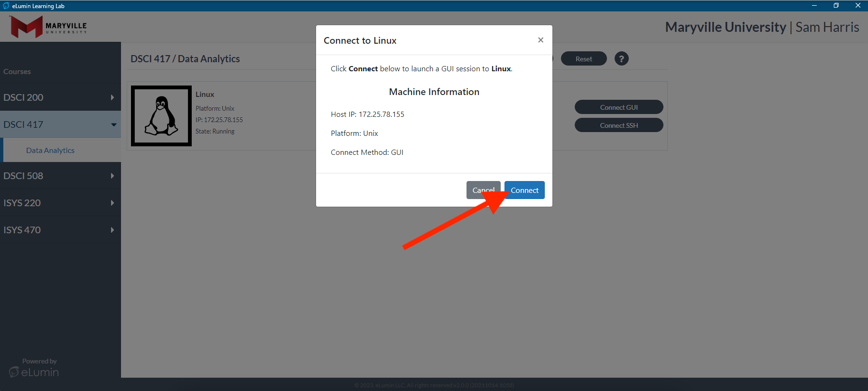This screenshot has height=391, width=868.
Task: Click the Connect SSH button
Action: (x=619, y=125)
